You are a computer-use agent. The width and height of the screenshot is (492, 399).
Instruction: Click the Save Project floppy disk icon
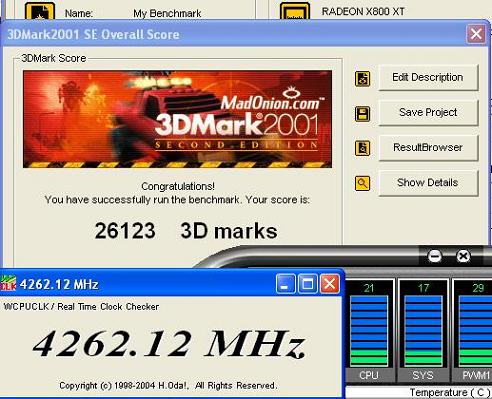[362, 114]
